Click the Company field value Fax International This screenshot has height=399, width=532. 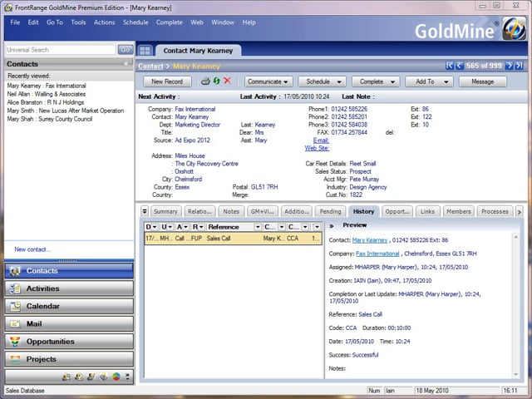click(195, 109)
